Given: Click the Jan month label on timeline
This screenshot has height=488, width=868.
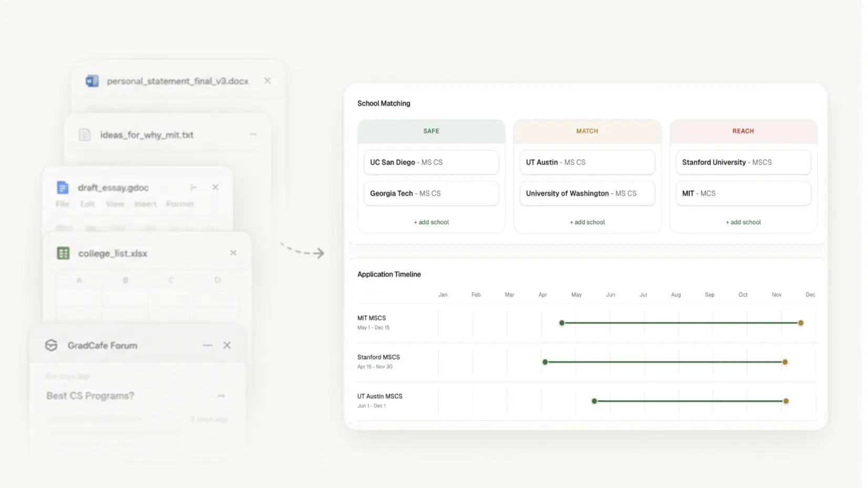Looking at the screenshot, I should click(x=443, y=294).
